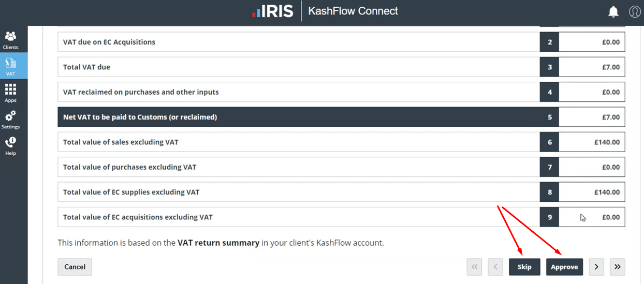Screen dimensions: 644x284
Task: Select the VAT sidebar icon
Action: pos(10,66)
